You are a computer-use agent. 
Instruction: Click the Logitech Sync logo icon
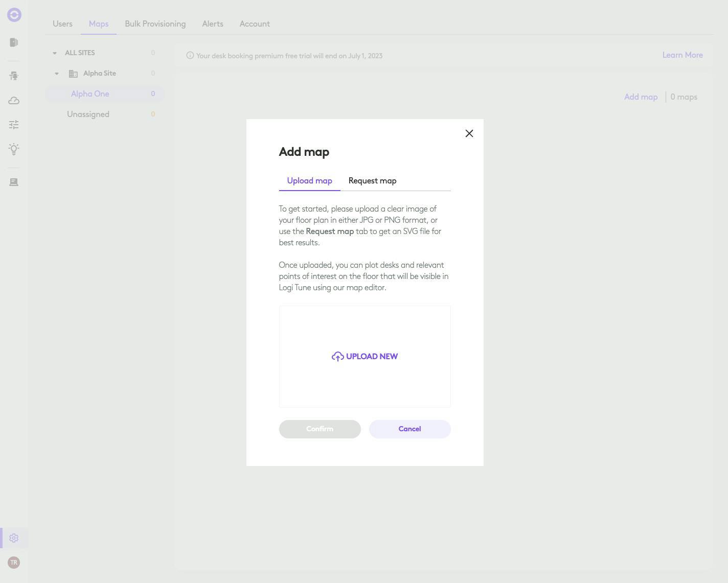14,15
